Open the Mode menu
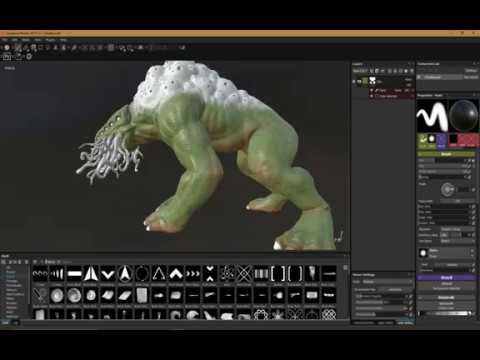This screenshot has height=360, width=480. coord(26,40)
